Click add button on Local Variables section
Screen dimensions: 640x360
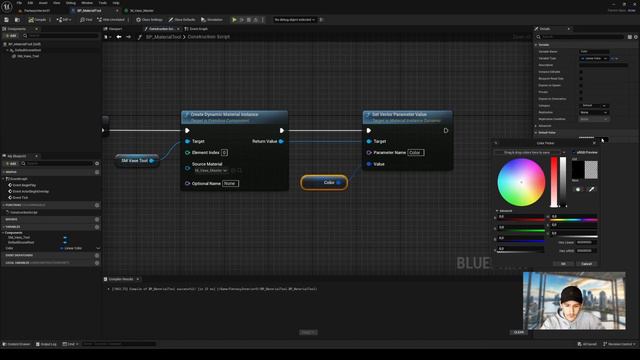coord(97,263)
